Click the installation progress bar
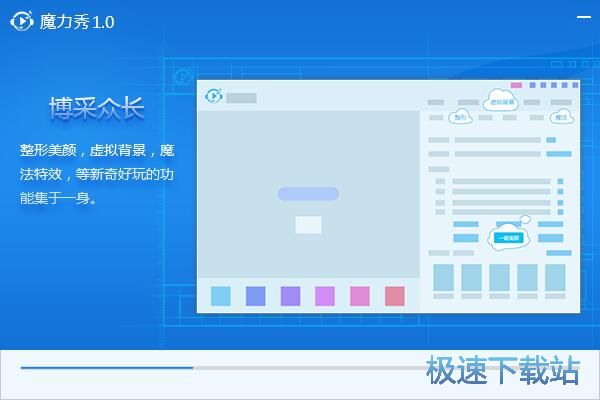This screenshot has height=400, width=600. click(300, 367)
